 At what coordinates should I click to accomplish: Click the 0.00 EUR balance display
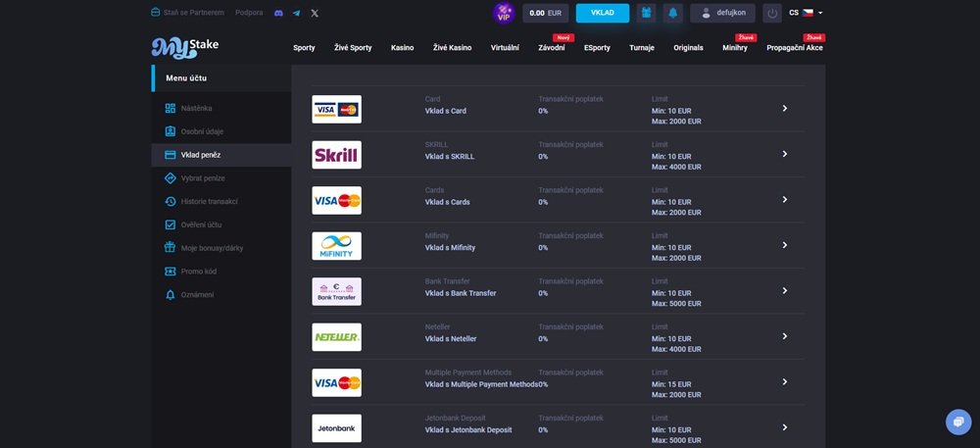(x=546, y=13)
